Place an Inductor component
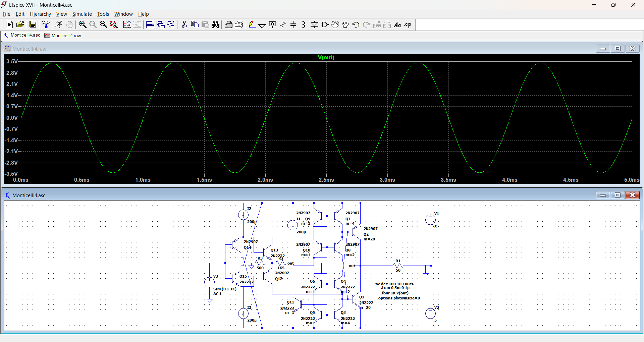 tap(304, 24)
